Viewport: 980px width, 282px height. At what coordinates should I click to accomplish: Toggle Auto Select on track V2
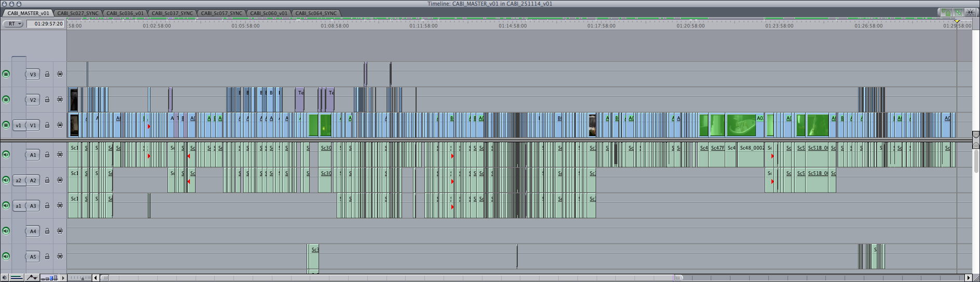click(60, 99)
